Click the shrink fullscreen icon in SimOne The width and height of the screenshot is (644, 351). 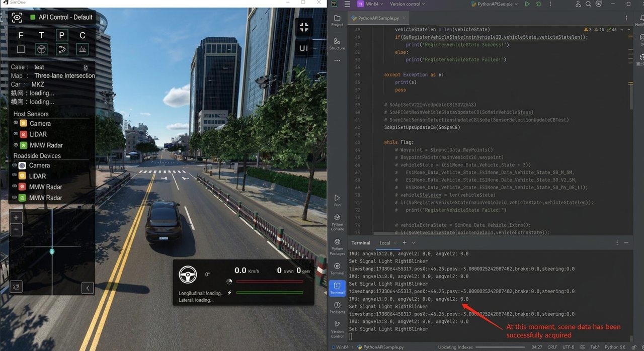pyautogui.click(x=304, y=27)
